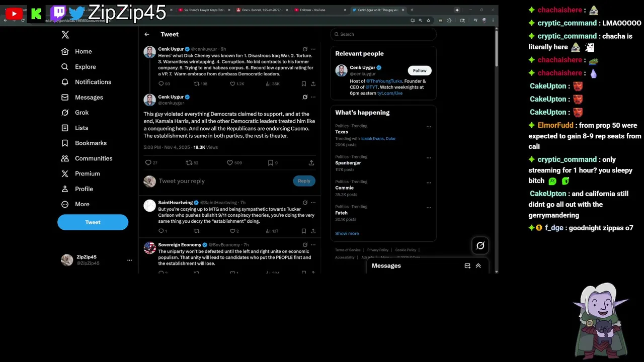Open Profile from the sidebar
The height and width of the screenshot is (362, 644).
(77, 189)
